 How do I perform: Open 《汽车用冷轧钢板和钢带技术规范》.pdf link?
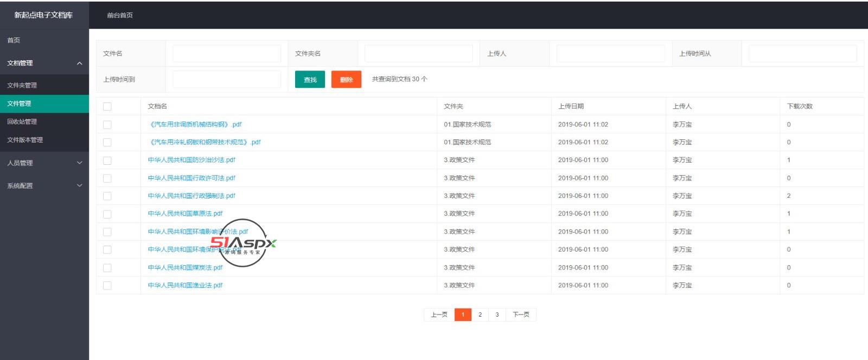(x=205, y=142)
